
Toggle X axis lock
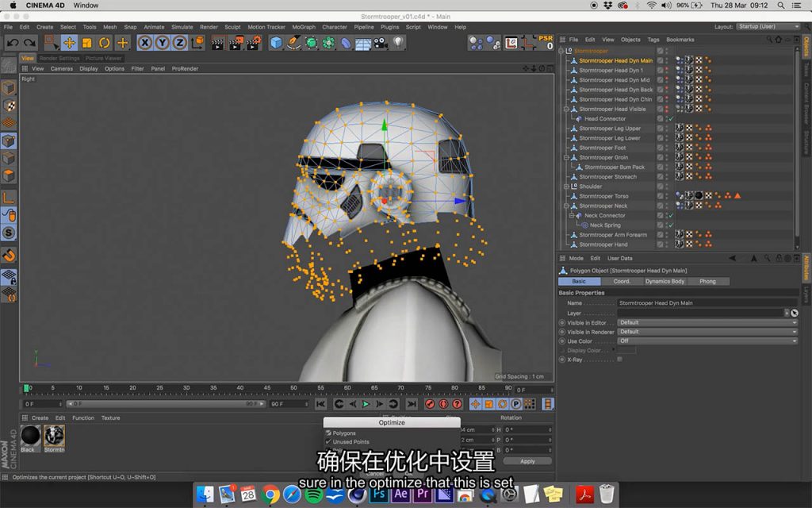coord(145,43)
